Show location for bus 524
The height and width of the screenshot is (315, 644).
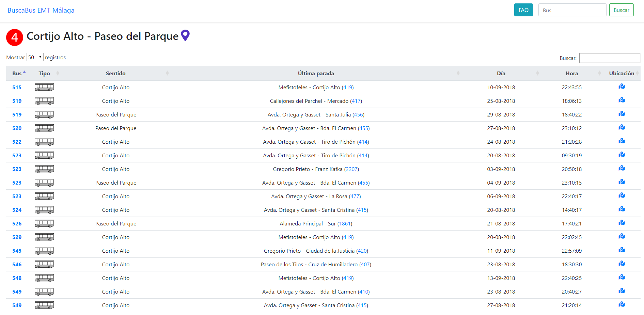[622, 209]
